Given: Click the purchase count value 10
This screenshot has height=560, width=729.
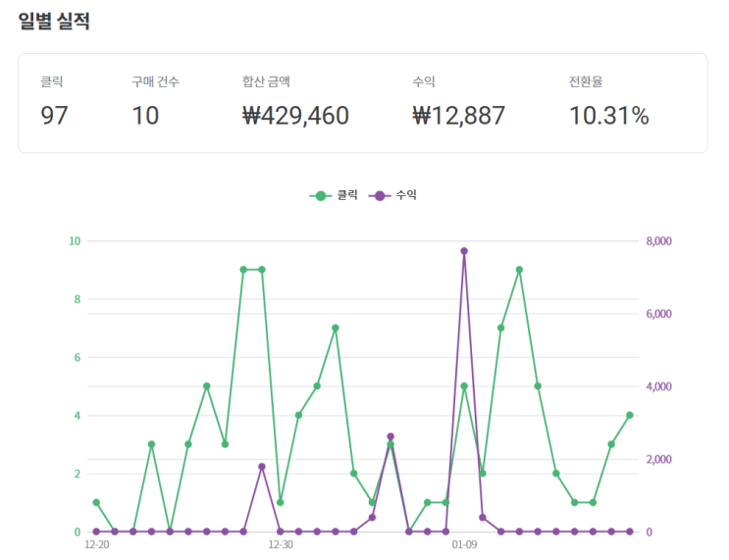Looking at the screenshot, I should pos(145,116).
